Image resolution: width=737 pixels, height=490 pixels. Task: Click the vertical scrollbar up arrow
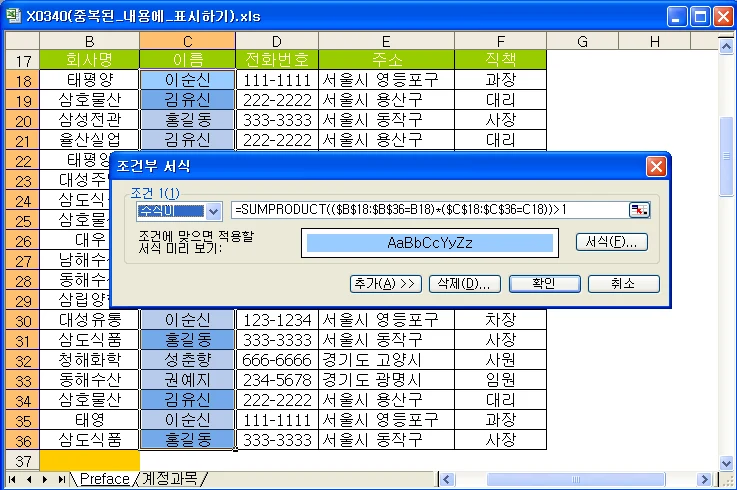[x=726, y=47]
